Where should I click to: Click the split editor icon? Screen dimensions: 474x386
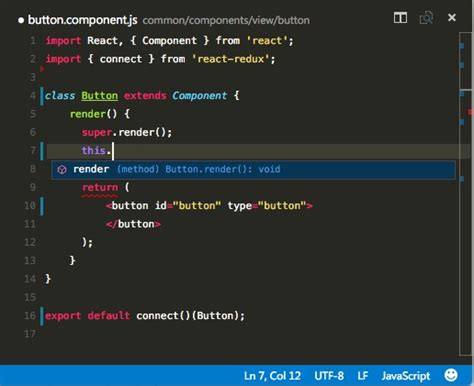(400, 17)
